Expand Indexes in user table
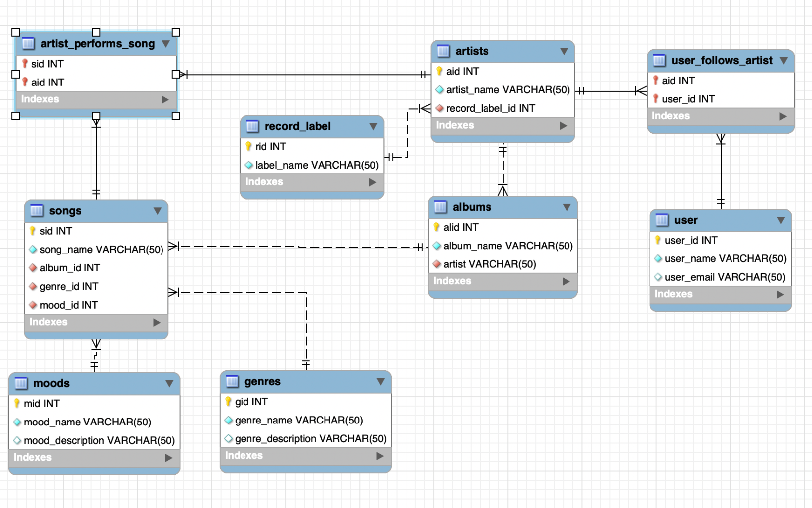This screenshot has width=812, height=508. [x=780, y=294]
